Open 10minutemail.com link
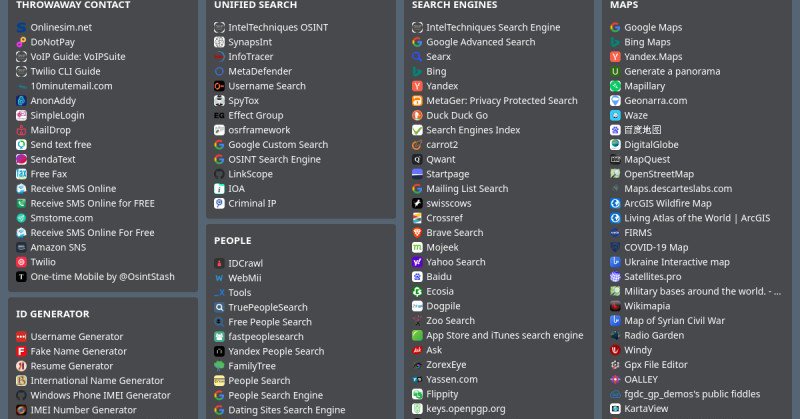 tap(71, 86)
